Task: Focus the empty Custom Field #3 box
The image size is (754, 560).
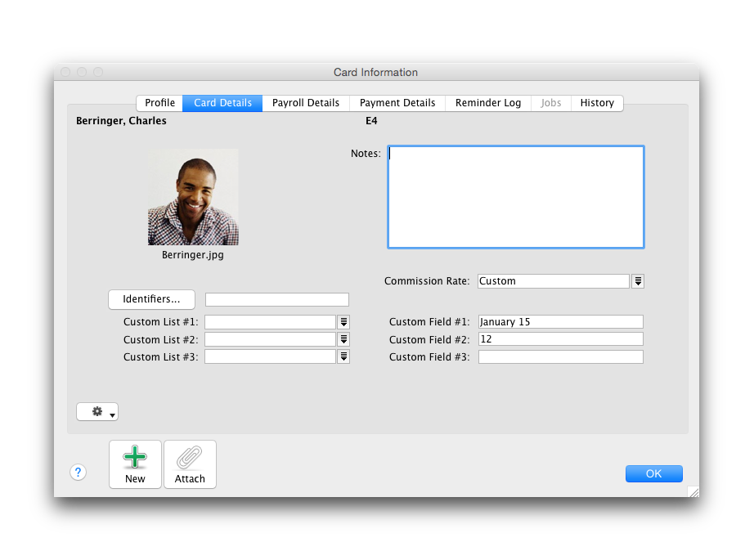Action: coord(560,356)
